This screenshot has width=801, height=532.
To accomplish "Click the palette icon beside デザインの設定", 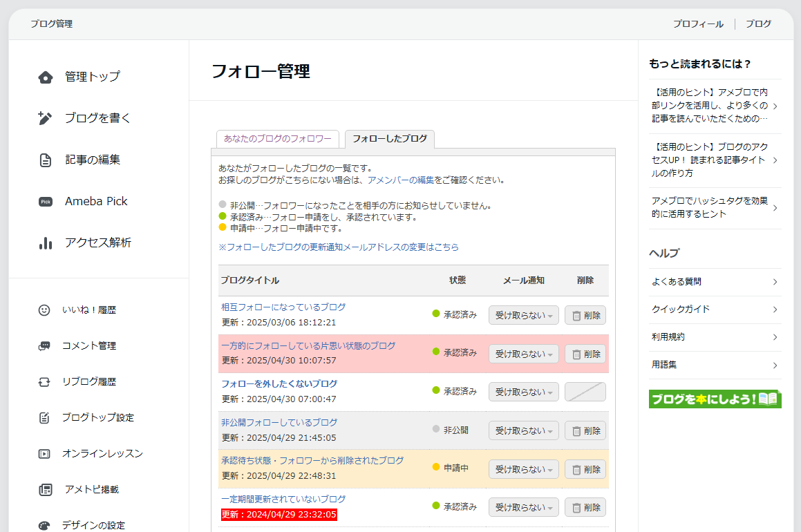I will click(44, 525).
